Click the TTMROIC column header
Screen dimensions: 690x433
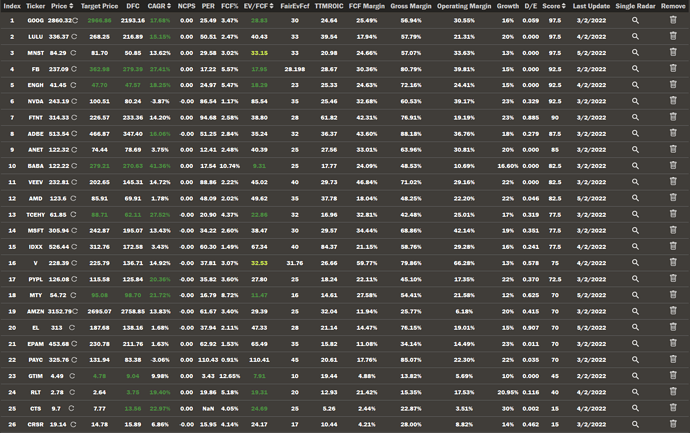[329, 6]
